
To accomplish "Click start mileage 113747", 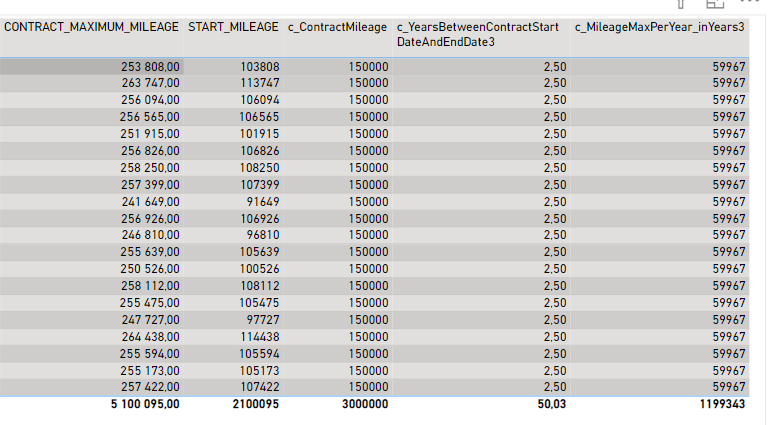I will click(260, 83).
